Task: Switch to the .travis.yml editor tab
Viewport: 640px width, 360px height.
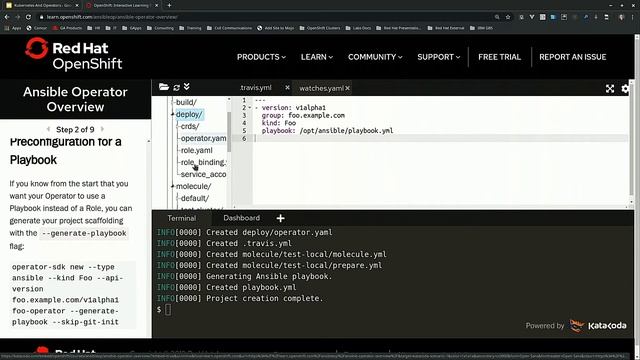Action: [x=256, y=87]
